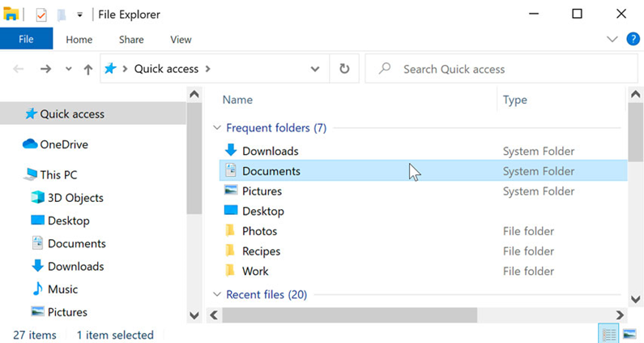Screen dimensions: 644x343
Task: Switch to the Home ribbon tab
Action: click(x=79, y=40)
